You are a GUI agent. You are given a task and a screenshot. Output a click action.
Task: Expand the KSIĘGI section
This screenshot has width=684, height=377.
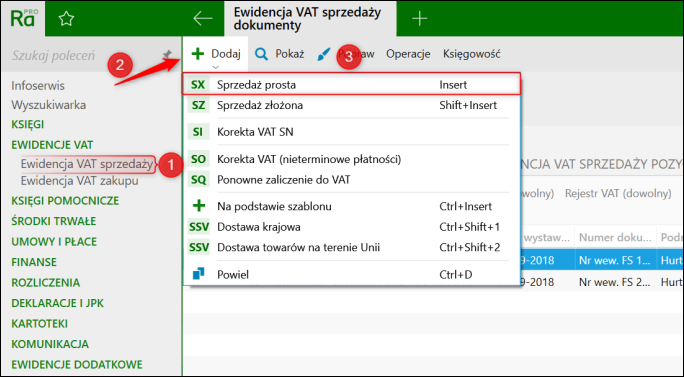point(27,124)
